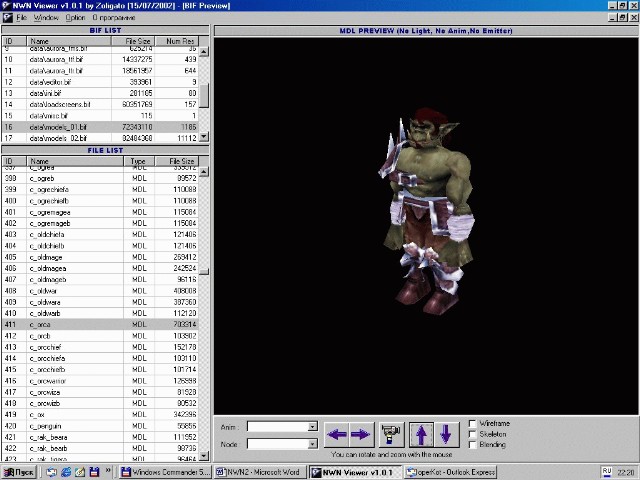Viewport: 640px width, 480px height.
Task: Select the c_orcchief file row
Action: [100, 347]
